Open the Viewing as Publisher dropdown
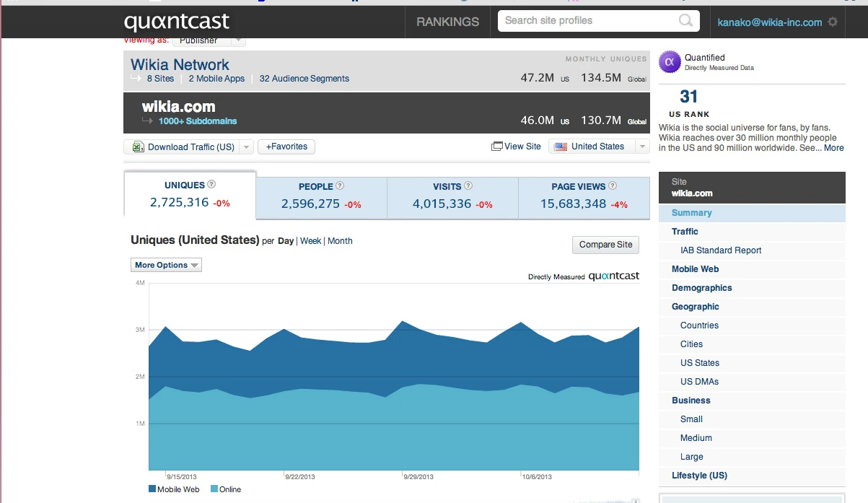Screen dimensions: 868x503 click(209, 41)
